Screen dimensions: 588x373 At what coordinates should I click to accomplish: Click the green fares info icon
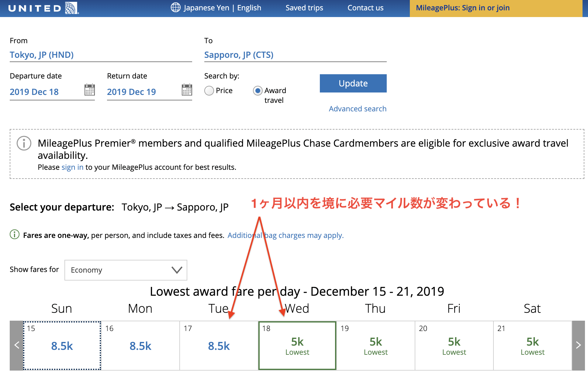15,235
